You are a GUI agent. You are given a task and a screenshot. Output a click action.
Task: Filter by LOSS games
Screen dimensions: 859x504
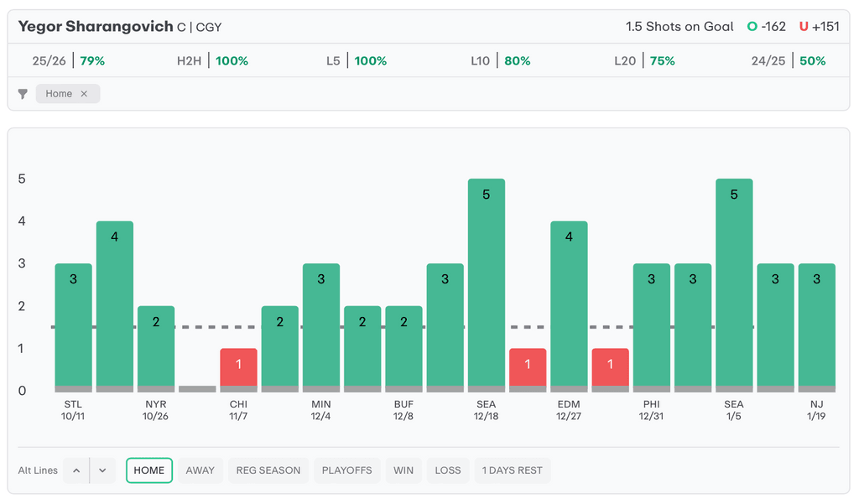[x=448, y=470]
